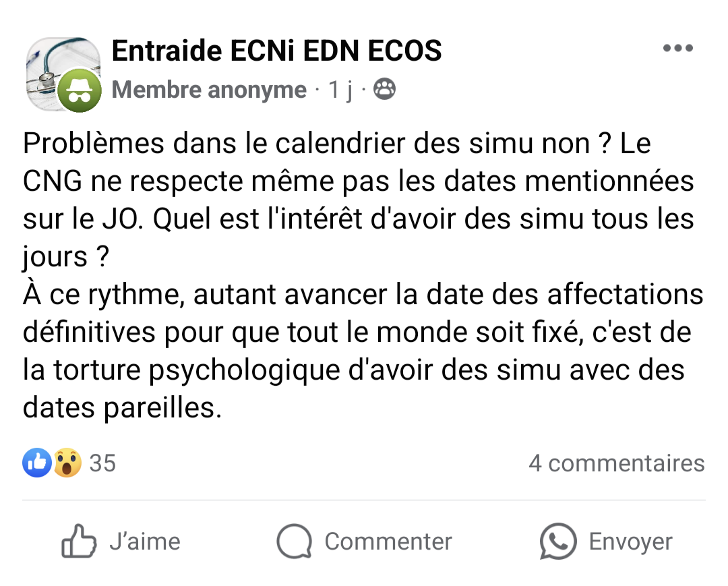This screenshot has width=728, height=586.
Task: Click the WhatsApp send icon
Action: pyautogui.click(x=558, y=541)
